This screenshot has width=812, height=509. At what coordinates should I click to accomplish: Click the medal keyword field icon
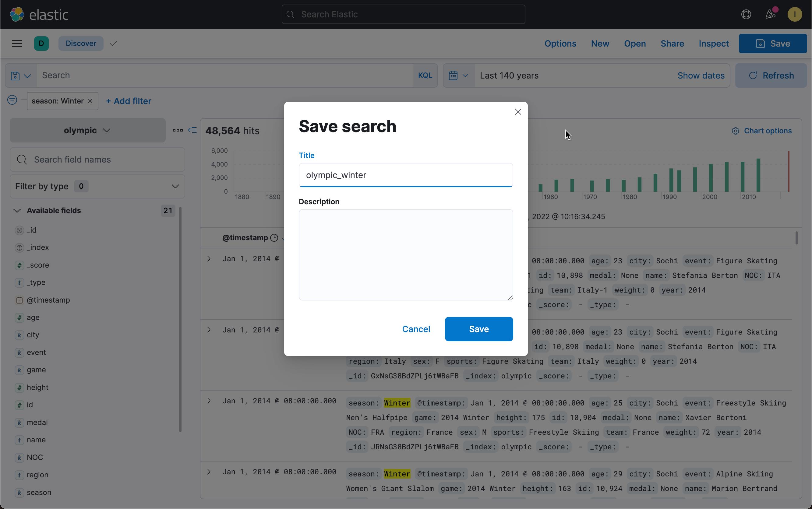point(19,423)
